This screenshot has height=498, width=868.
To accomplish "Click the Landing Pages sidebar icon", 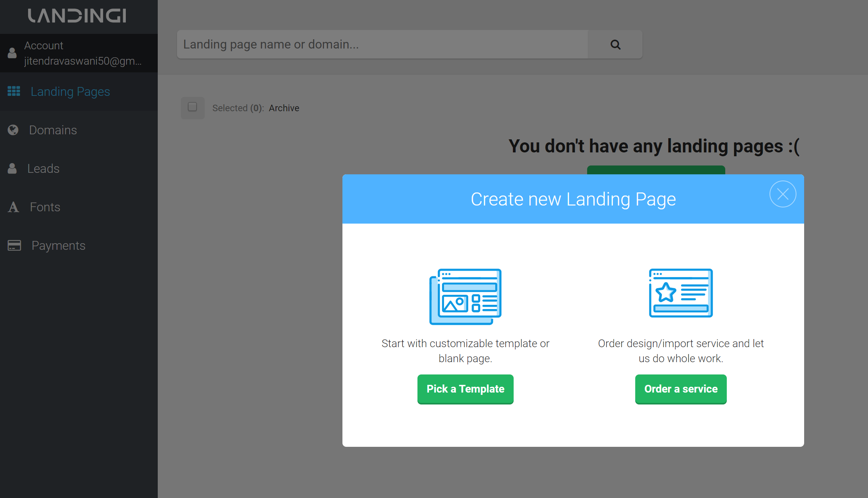I will click(x=13, y=91).
